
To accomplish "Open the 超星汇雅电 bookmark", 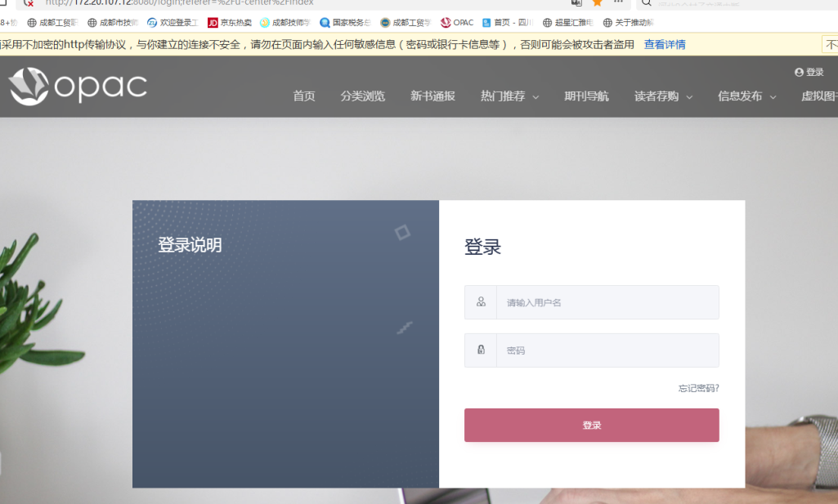I will (567, 22).
